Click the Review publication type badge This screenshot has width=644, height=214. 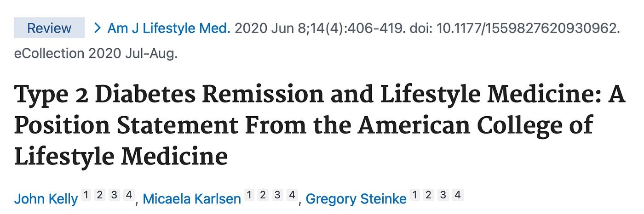pos(49,28)
